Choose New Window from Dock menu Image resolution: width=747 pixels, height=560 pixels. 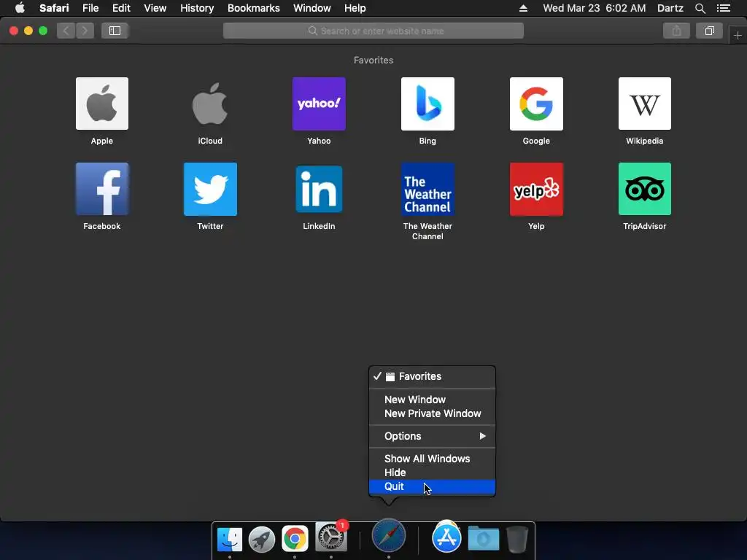[432, 400]
